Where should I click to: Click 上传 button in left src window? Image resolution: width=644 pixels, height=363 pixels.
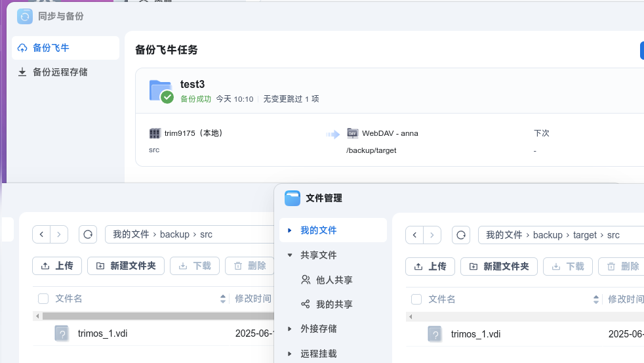(x=57, y=266)
